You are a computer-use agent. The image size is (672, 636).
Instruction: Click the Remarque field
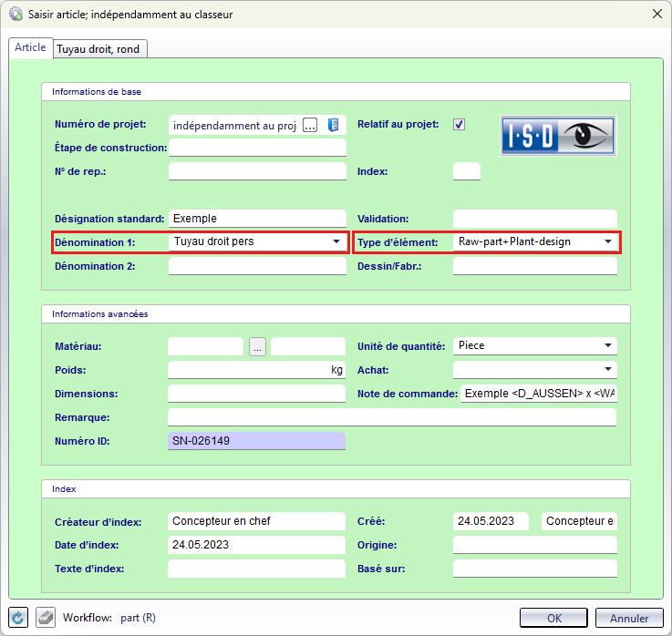(x=392, y=417)
